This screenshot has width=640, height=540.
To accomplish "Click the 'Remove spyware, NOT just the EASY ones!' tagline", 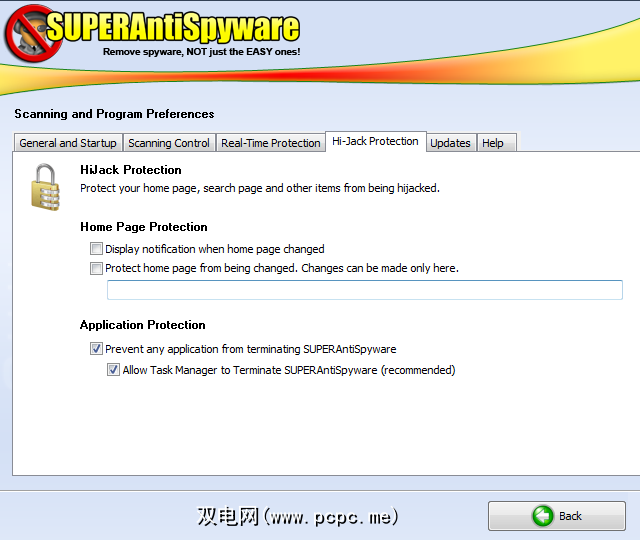I will point(202,52).
